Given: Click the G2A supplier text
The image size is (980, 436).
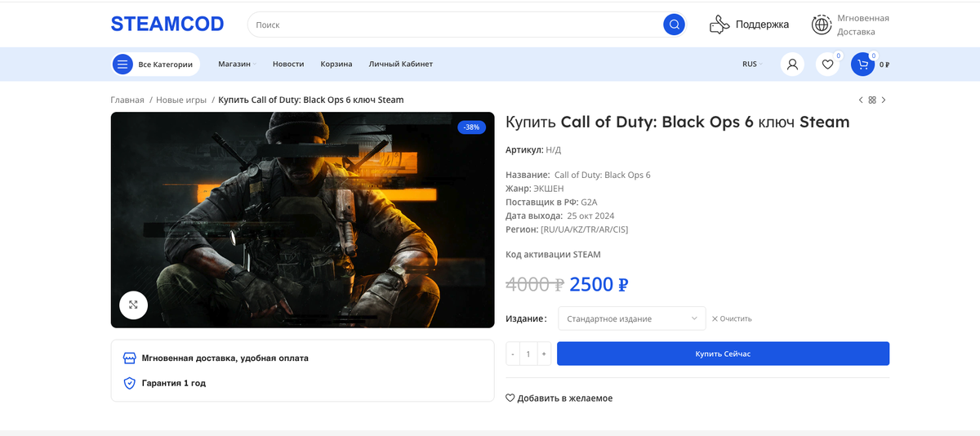Looking at the screenshot, I should (x=590, y=202).
